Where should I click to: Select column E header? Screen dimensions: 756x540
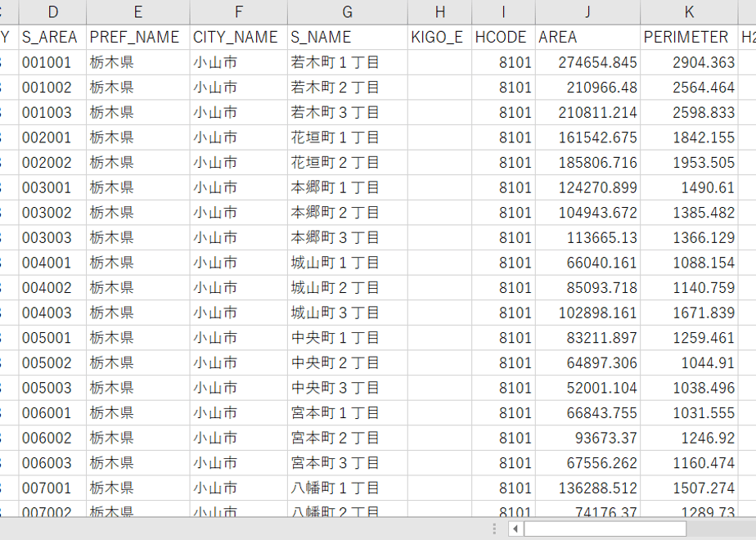pyautogui.click(x=138, y=12)
